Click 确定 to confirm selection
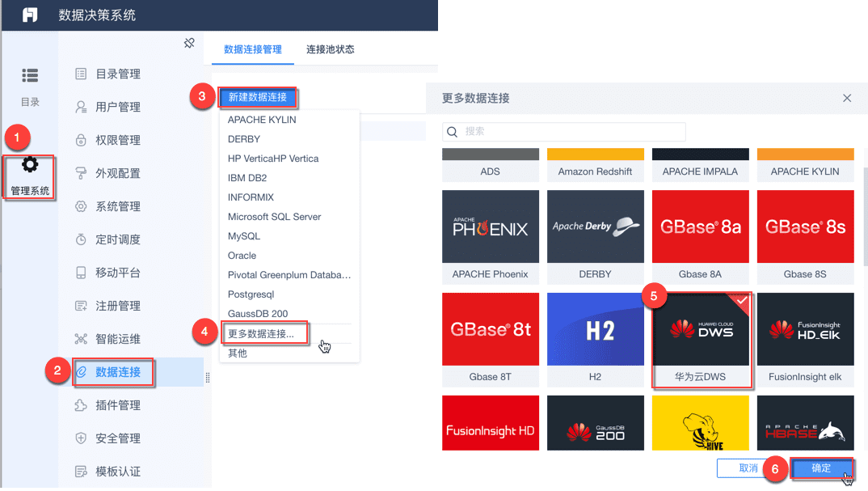The width and height of the screenshot is (868, 491). point(821,468)
